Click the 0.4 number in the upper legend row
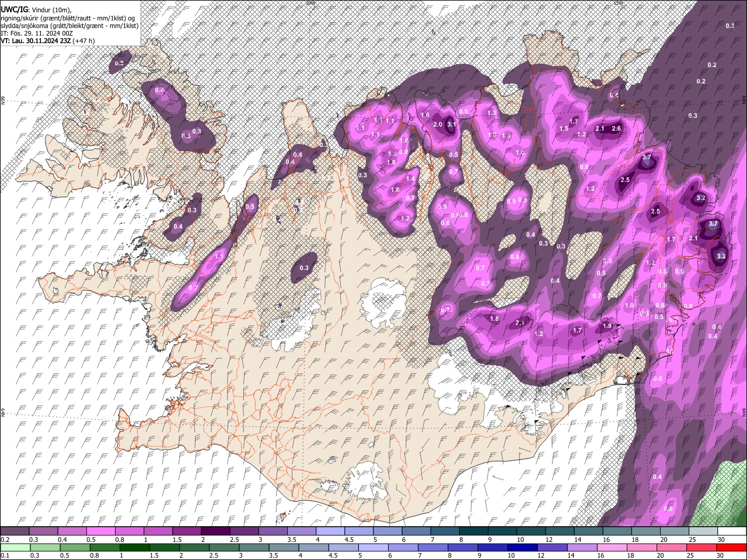This screenshot has width=747, height=560. pyautogui.click(x=62, y=540)
